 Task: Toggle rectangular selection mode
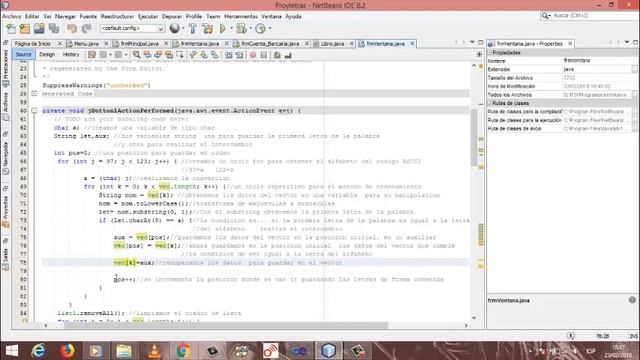180,55
